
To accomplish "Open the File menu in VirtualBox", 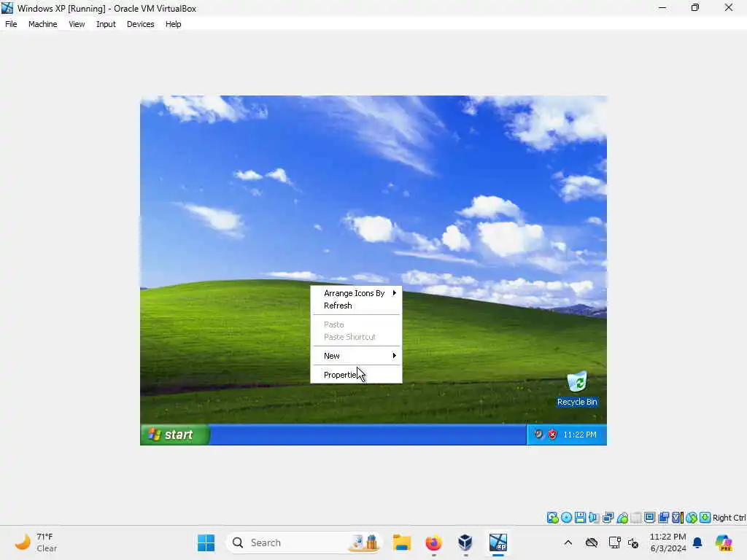I will point(11,24).
